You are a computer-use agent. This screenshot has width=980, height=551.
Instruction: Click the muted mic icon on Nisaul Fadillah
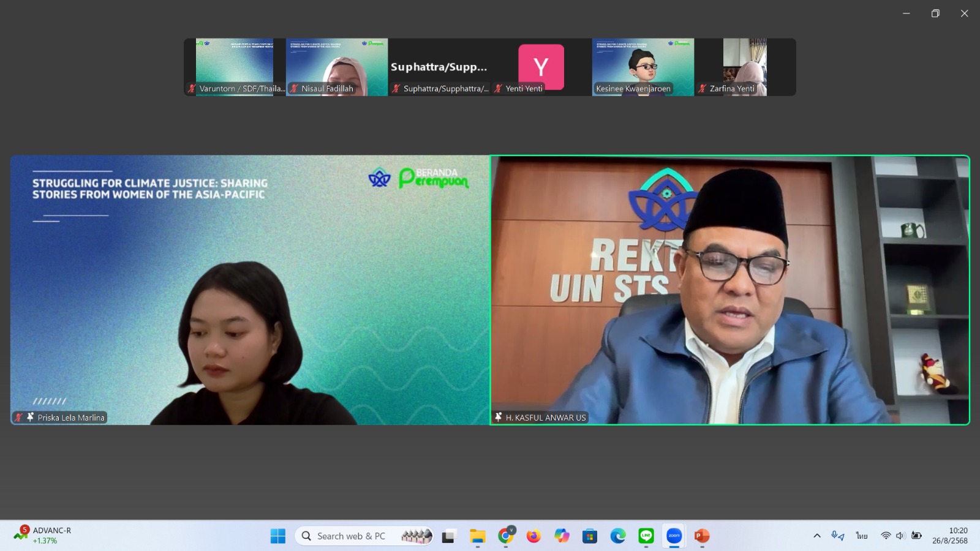[294, 89]
